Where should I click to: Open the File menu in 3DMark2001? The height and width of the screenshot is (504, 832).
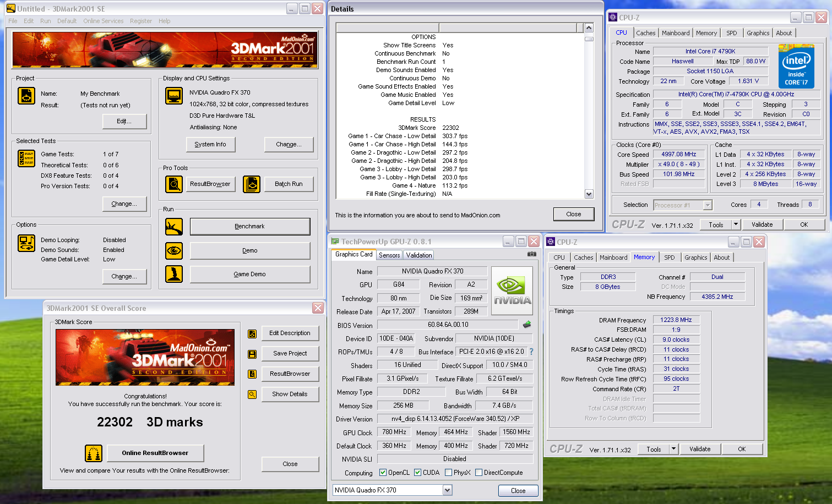click(x=13, y=21)
